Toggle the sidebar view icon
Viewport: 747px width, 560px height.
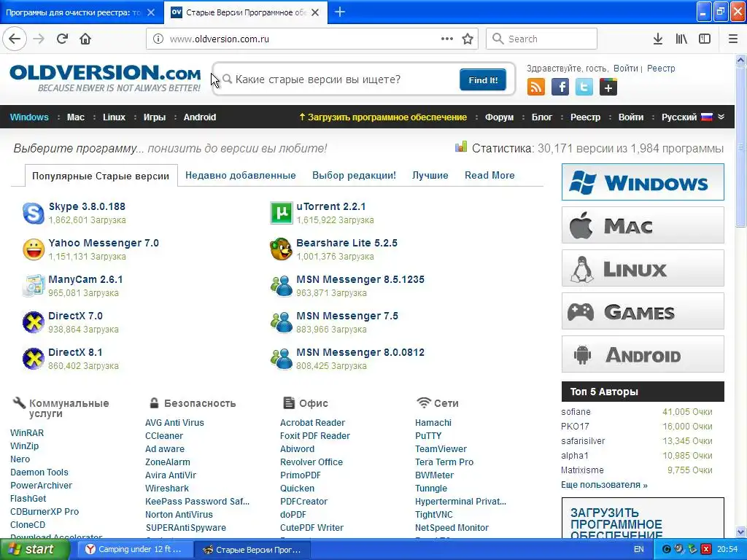point(705,39)
